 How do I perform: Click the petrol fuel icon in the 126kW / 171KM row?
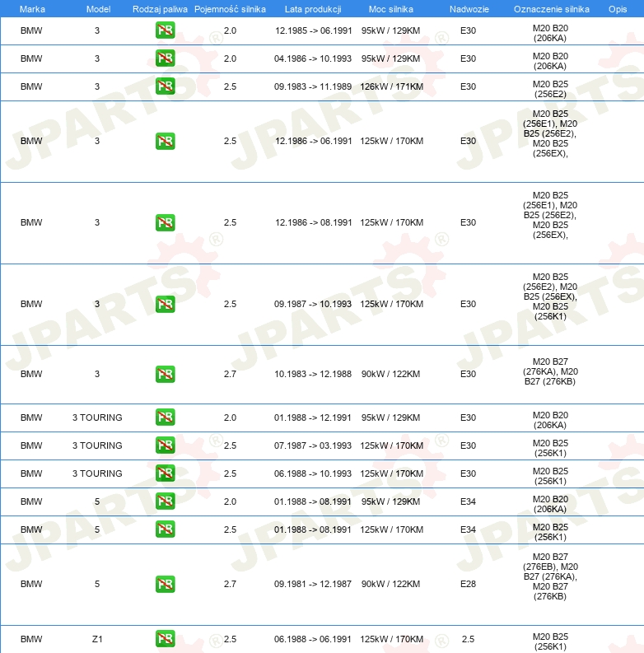(x=165, y=86)
